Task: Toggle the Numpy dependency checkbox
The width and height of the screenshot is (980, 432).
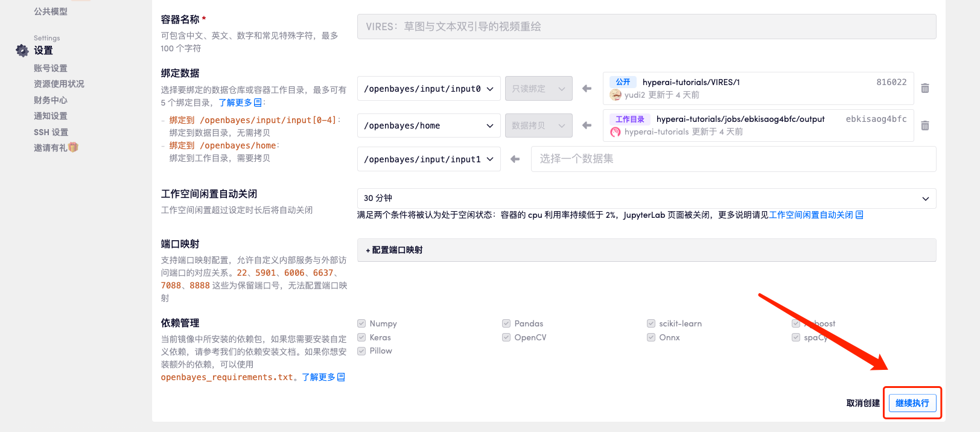Action: coord(361,323)
